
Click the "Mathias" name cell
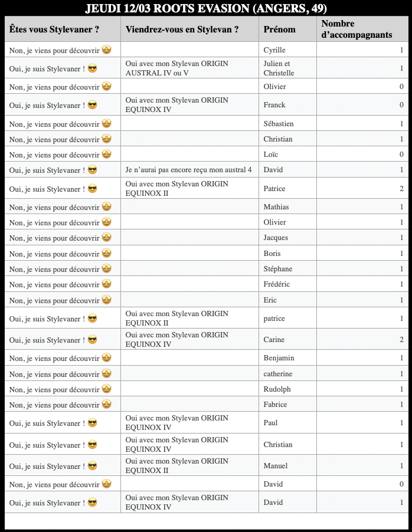276,207
